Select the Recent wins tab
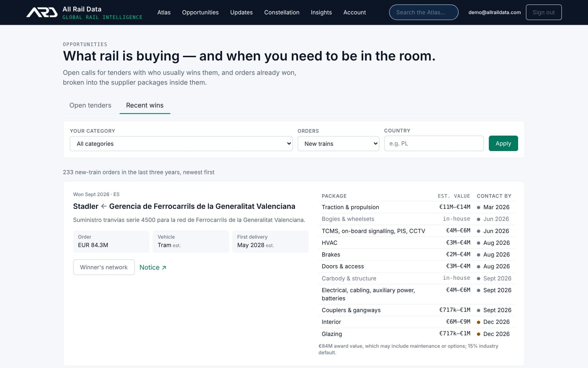The image size is (588, 368). pyautogui.click(x=145, y=105)
